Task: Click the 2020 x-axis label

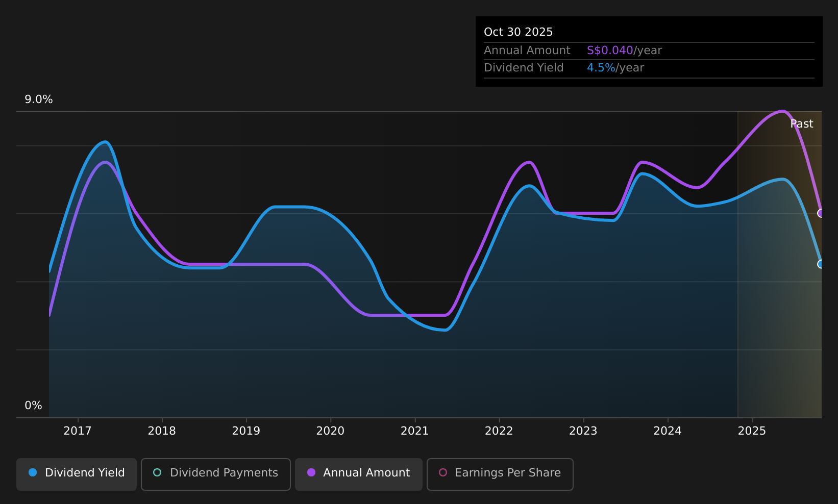Action: point(330,431)
